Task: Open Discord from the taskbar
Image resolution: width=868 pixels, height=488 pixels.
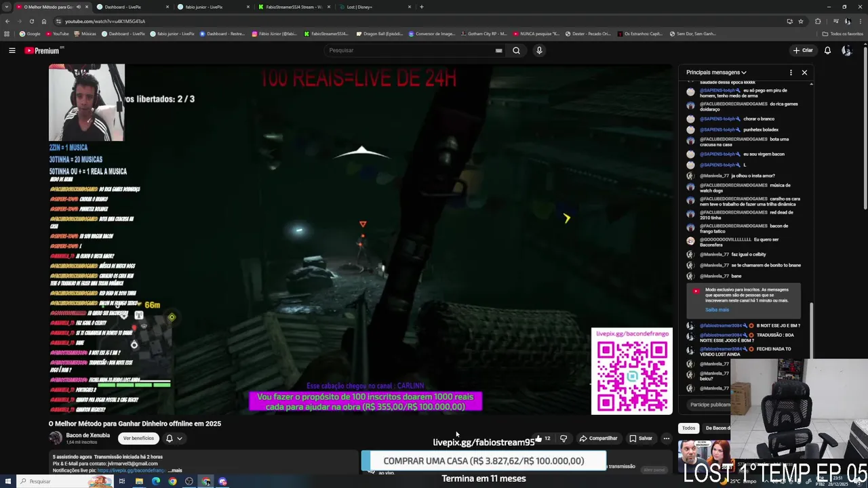Action: [222, 481]
